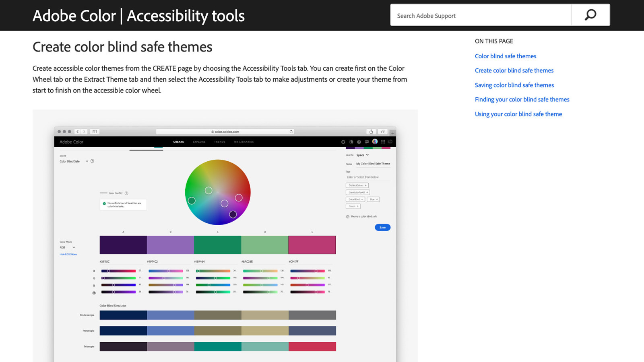This screenshot has height=362, width=644.
Task: Add the ColorBlind tag
Action: (x=355, y=200)
